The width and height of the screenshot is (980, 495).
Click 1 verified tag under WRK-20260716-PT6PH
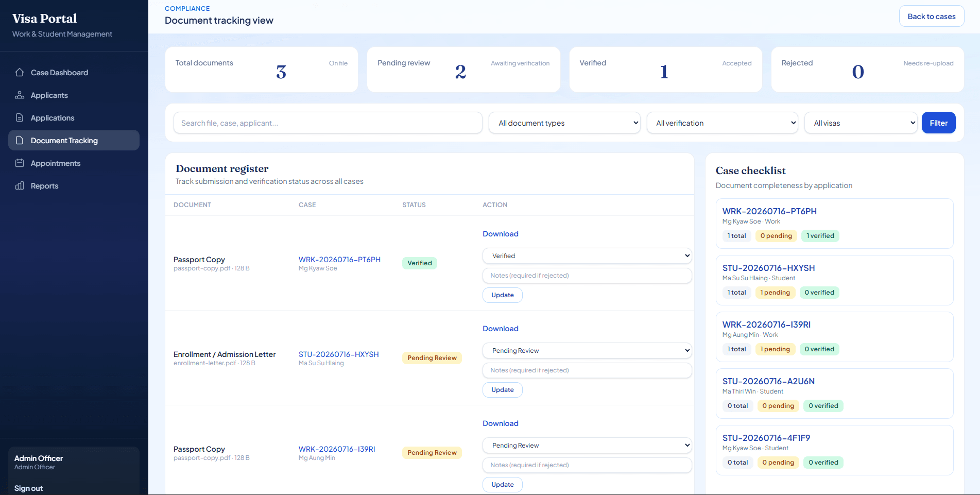[x=820, y=236]
